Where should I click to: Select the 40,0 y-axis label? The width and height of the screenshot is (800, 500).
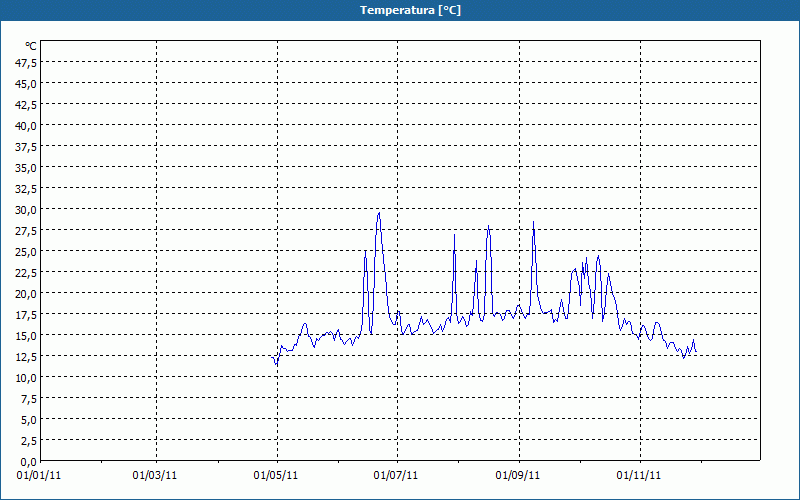(26, 126)
